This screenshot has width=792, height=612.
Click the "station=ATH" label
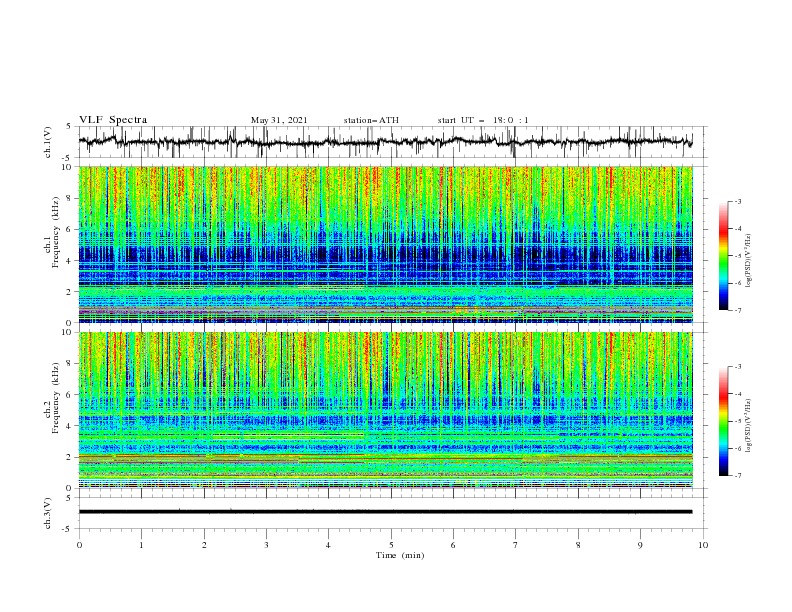click(371, 120)
